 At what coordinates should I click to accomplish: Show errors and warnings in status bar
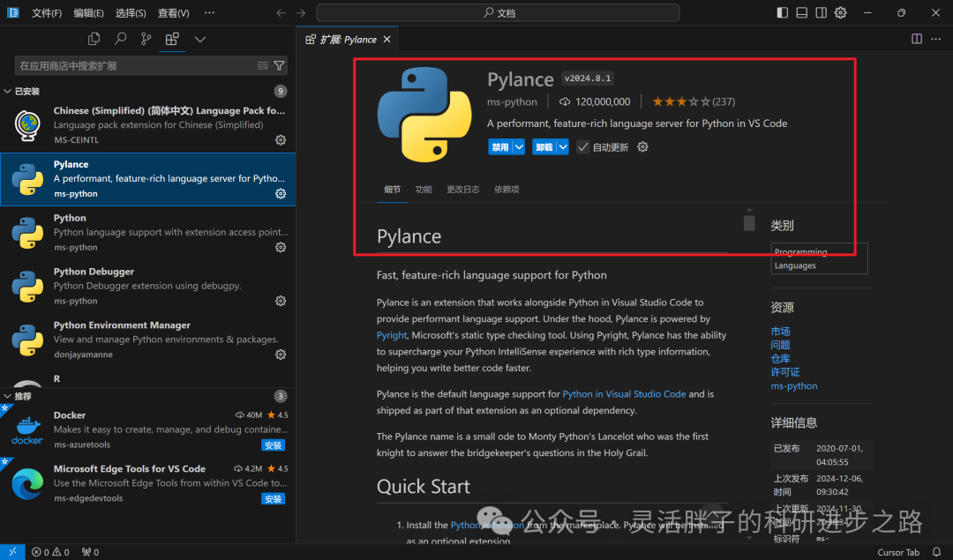pos(50,552)
